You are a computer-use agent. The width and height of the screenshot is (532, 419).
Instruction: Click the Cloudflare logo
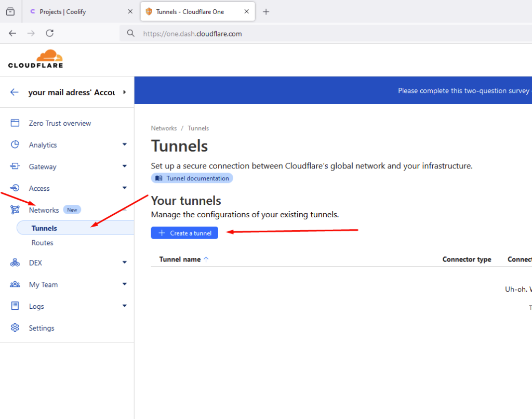click(x=36, y=59)
